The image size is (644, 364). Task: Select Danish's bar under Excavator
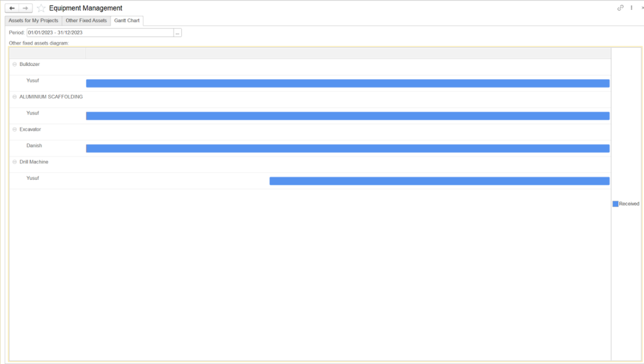tap(348, 148)
